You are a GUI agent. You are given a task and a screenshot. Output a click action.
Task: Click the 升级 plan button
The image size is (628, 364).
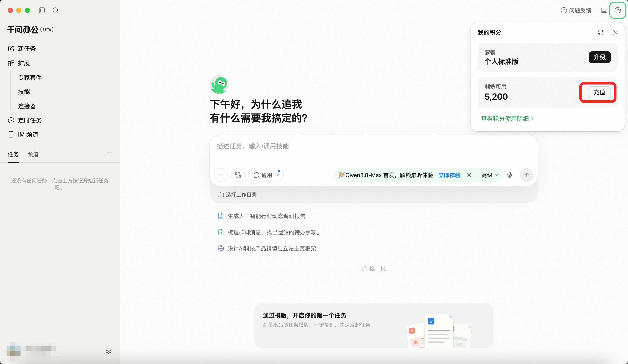click(600, 57)
